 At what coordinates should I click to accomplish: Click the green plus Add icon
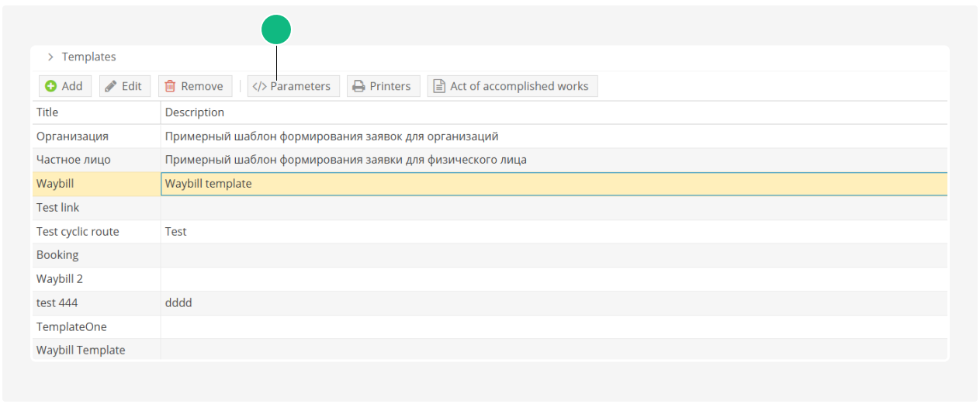click(x=50, y=86)
